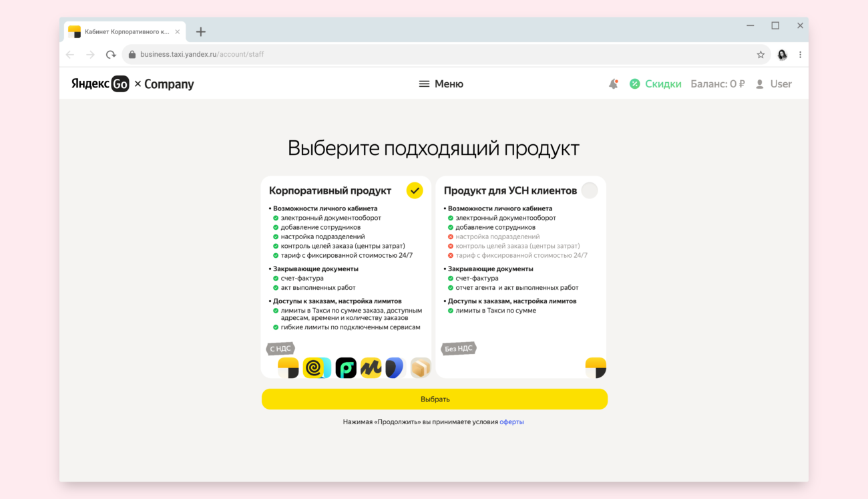The width and height of the screenshot is (868, 499).
Task: Bookmark the page with the star icon
Action: [x=761, y=54]
